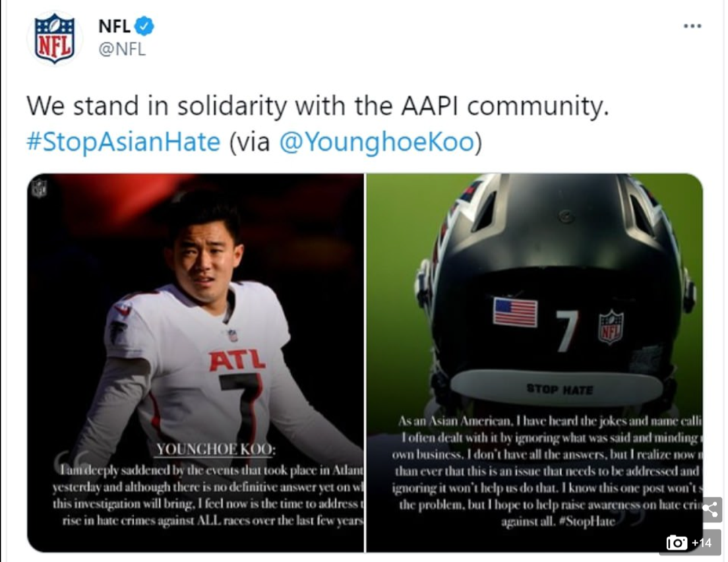Viewport: 728px width, 562px height.
Task: Click the tweet text about AAPI community
Action: point(317,106)
